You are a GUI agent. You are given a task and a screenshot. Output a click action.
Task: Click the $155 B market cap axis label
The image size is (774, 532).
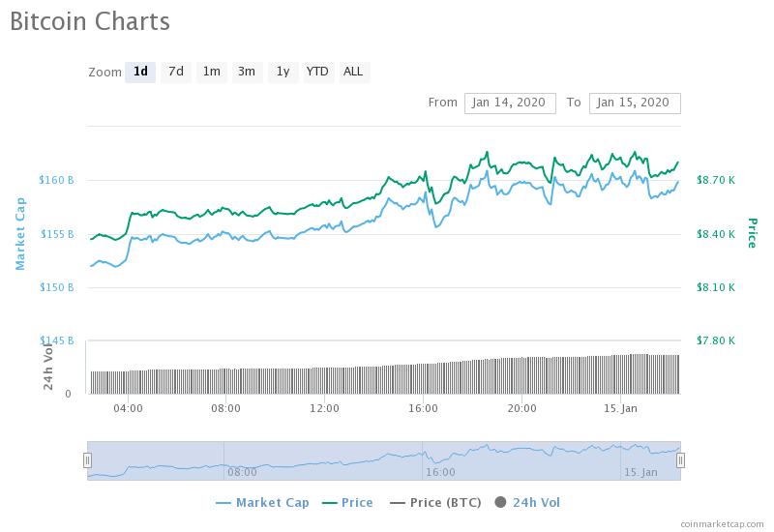tap(57, 234)
